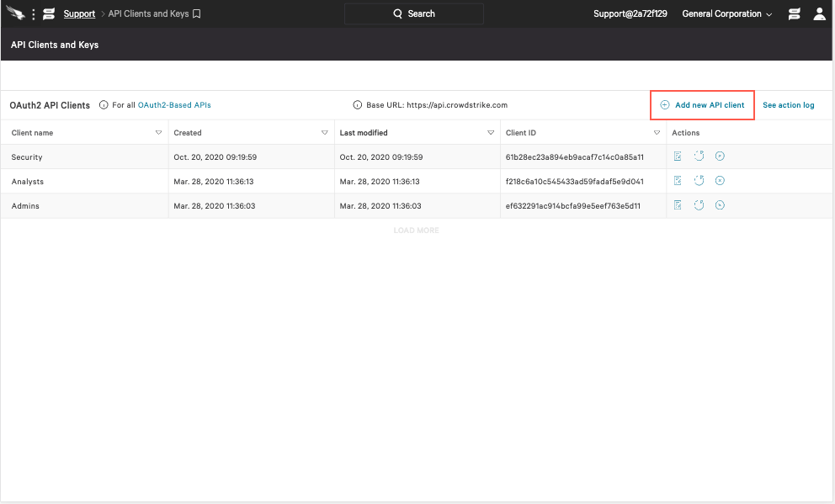Click the bookmark icon next to the breadcrumb
This screenshot has height=504, width=835.
pos(195,13)
